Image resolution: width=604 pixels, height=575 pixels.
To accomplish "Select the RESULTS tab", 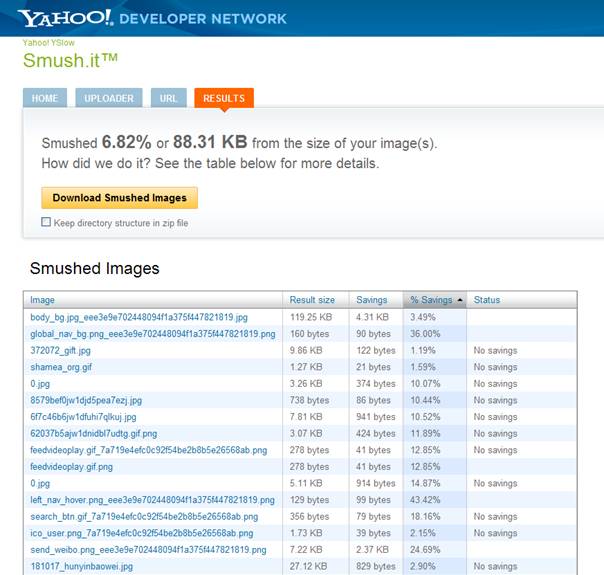I will [x=224, y=98].
